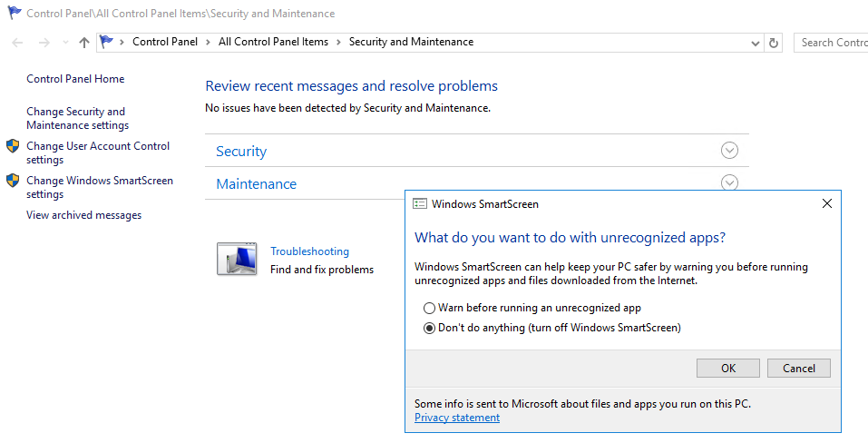Image resolution: width=868 pixels, height=443 pixels.
Task: Select Security and Maintenance breadcrumb
Action: [x=411, y=42]
